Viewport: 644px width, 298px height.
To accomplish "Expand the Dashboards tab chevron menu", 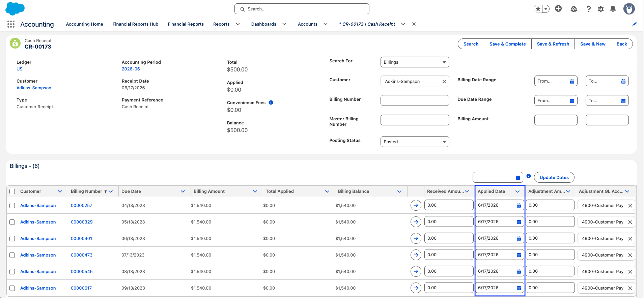I will click(x=284, y=24).
